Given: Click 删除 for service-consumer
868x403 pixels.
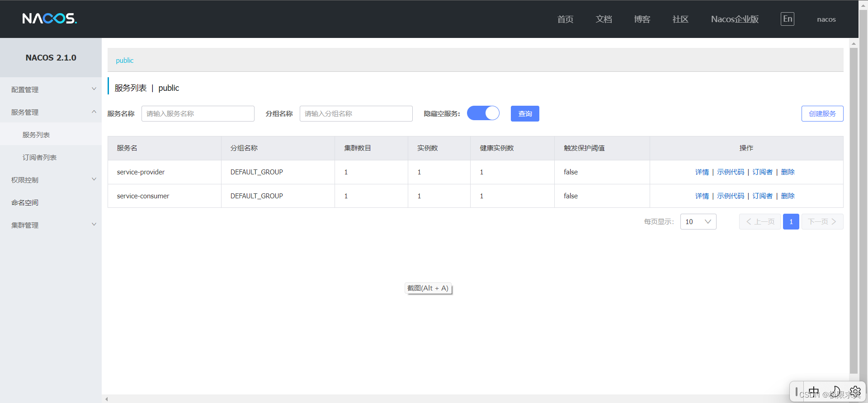Looking at the screenshot, I should click(x=788, y=196).
